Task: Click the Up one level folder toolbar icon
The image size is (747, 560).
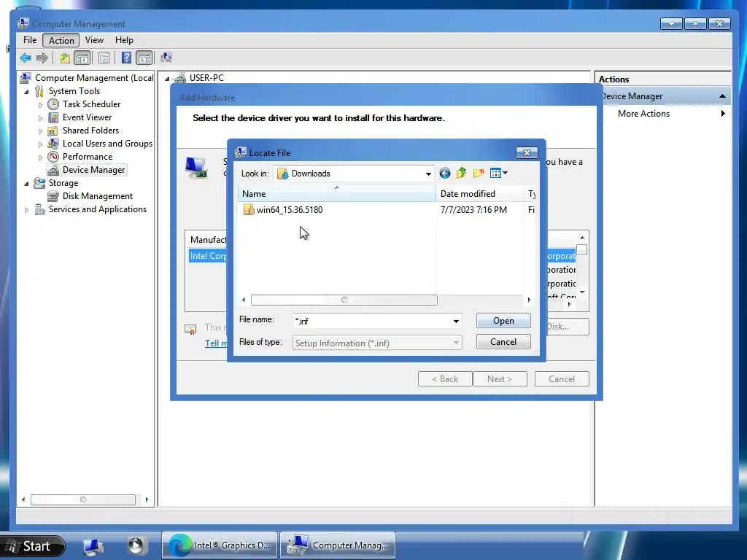Action: tap(65, 58)
